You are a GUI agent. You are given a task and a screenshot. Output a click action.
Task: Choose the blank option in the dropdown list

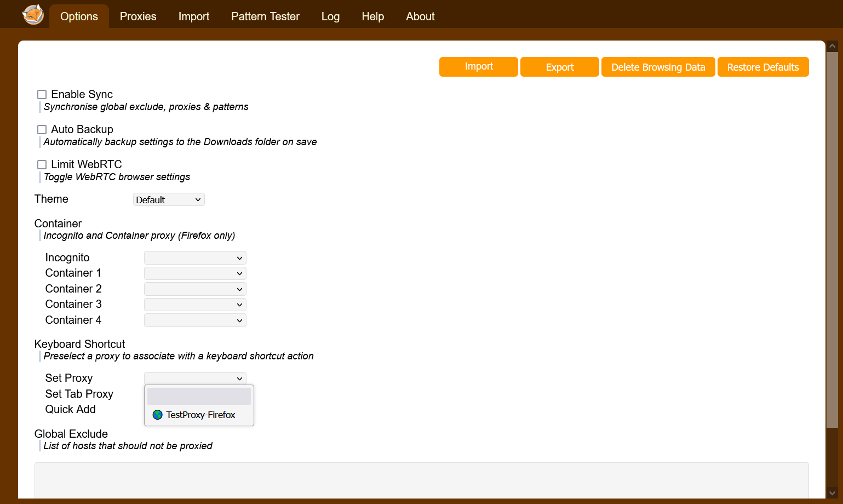click(x=199, y=396)
